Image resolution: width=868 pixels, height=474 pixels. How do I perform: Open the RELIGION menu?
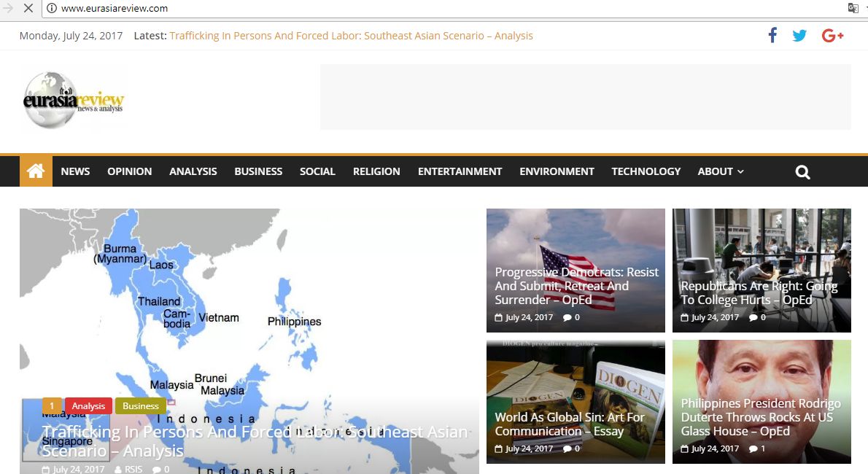[x=376, y=171]
